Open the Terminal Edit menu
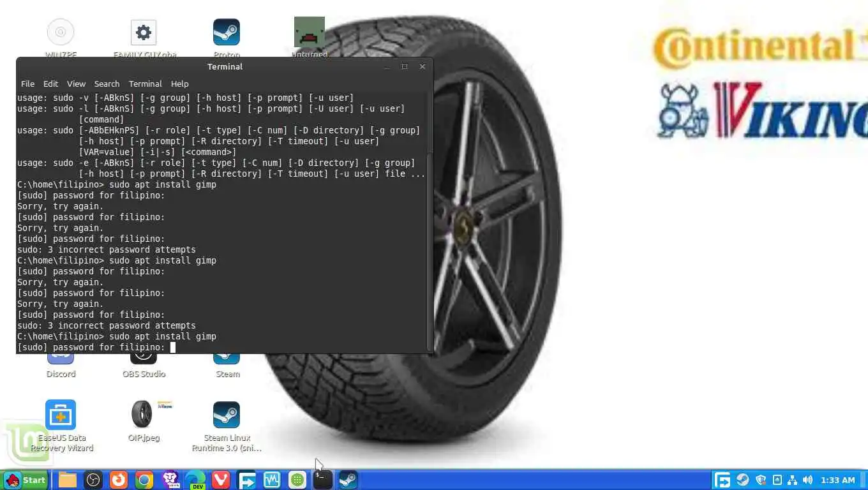The width and height of the screenshot is (868, 490). (50, 84)
